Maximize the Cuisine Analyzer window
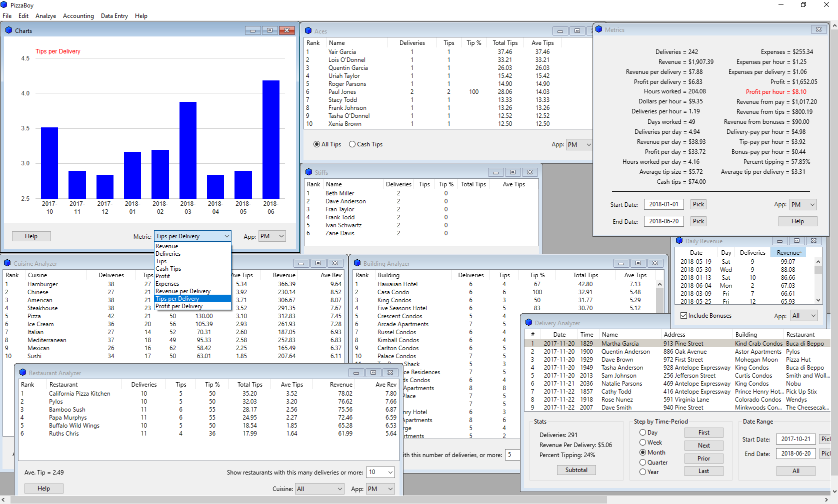 318,263
